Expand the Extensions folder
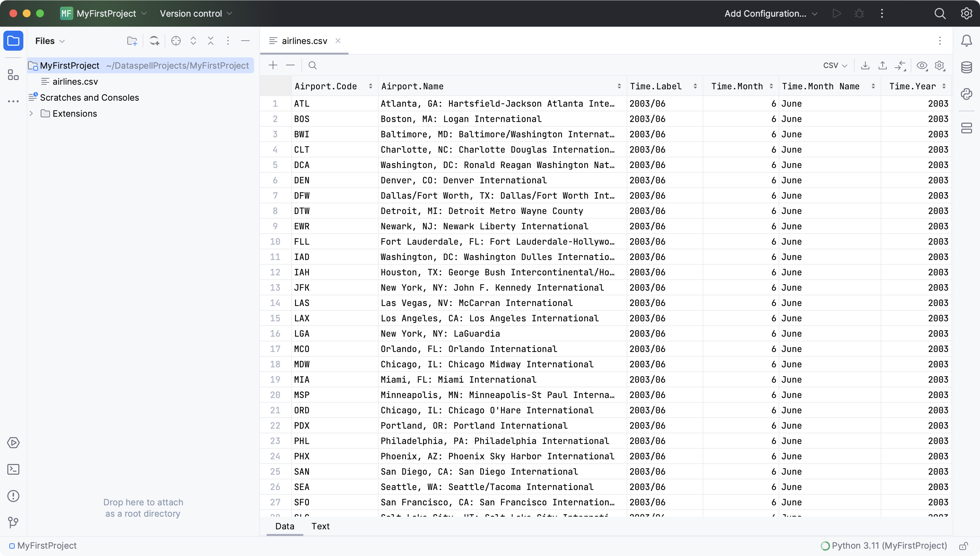Screen dimensions: 980x556 tap(31, 113)
